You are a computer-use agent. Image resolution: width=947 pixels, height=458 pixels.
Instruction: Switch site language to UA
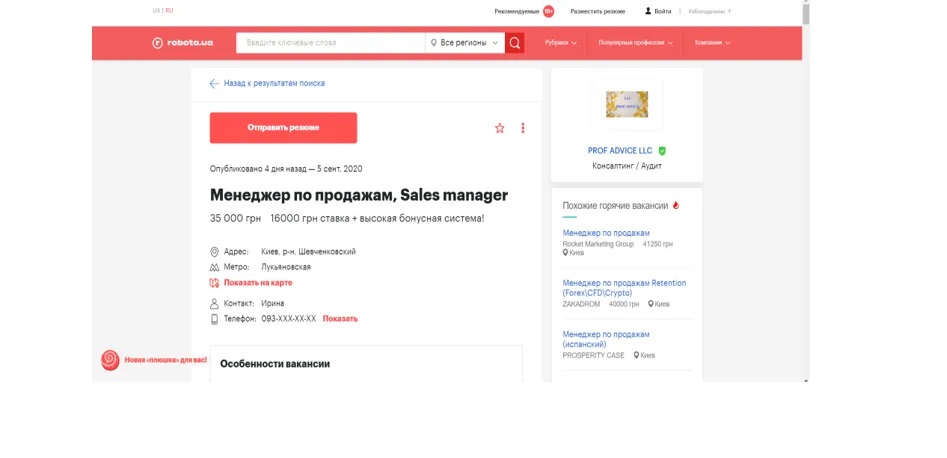[x=156, y=11]
